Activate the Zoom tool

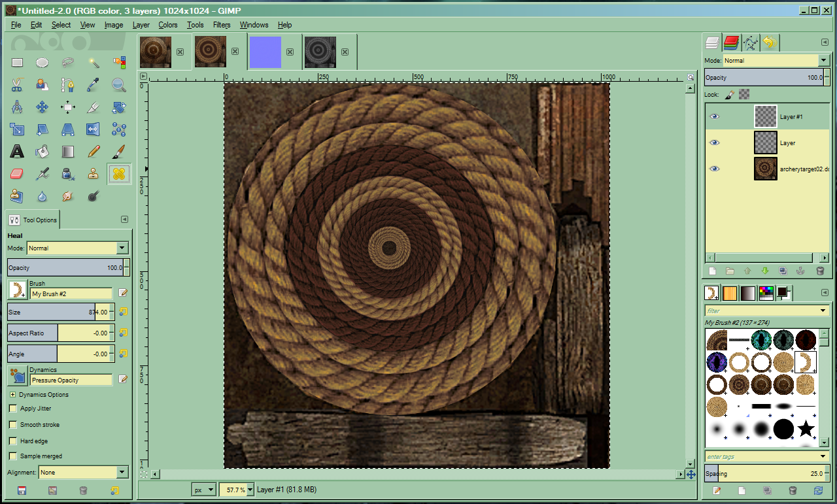point(118,85)
